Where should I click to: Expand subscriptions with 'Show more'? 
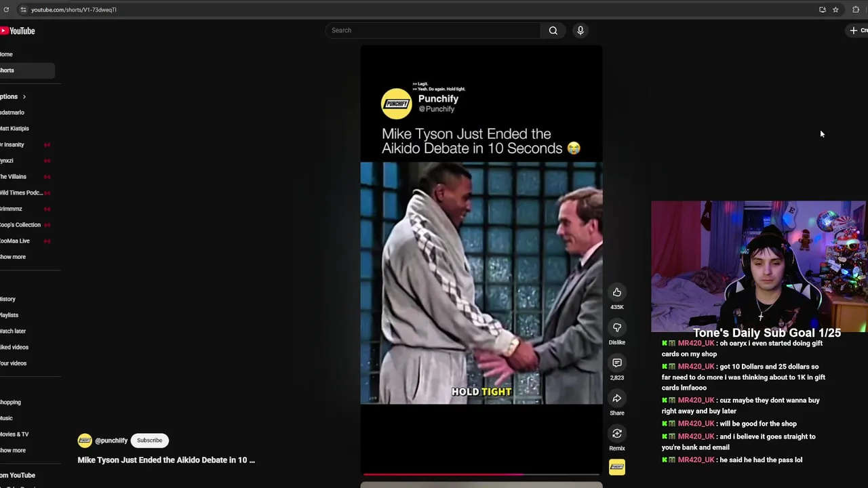(x=13, y=257)
